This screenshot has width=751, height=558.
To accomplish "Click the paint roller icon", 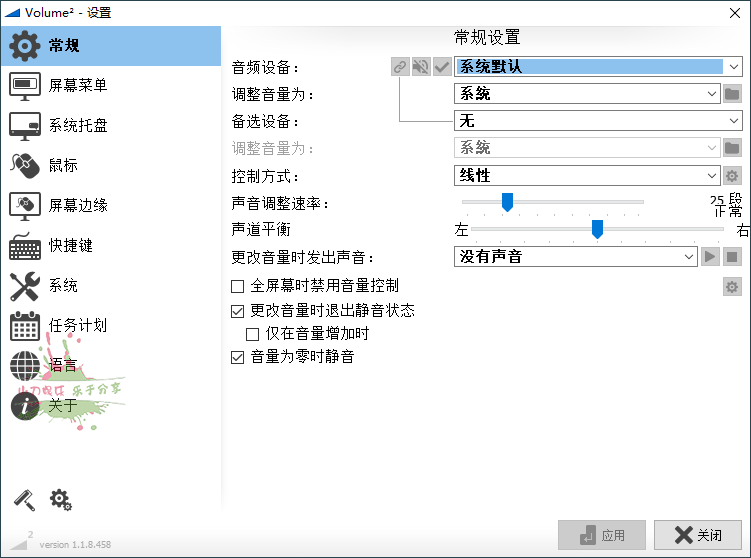I will 23,499.
